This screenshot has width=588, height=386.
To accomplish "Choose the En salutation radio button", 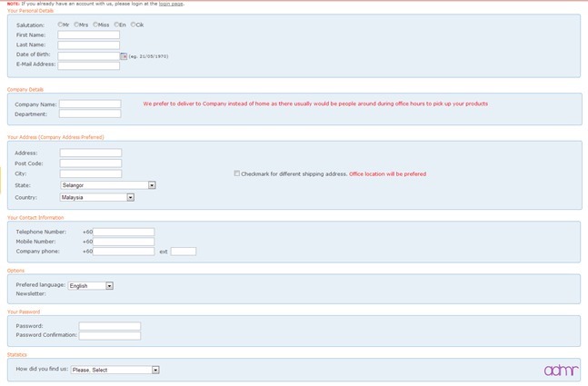I will click(x=116, y=25).
